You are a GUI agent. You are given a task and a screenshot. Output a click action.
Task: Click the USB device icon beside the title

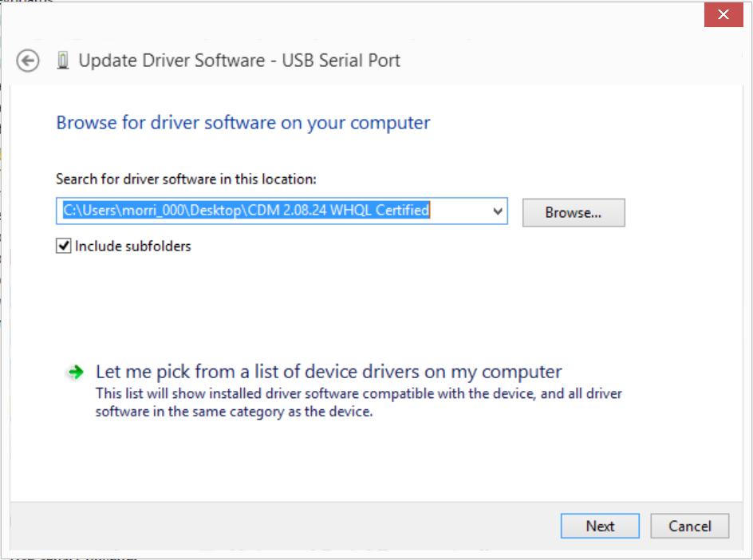click(x=63, y=61)
